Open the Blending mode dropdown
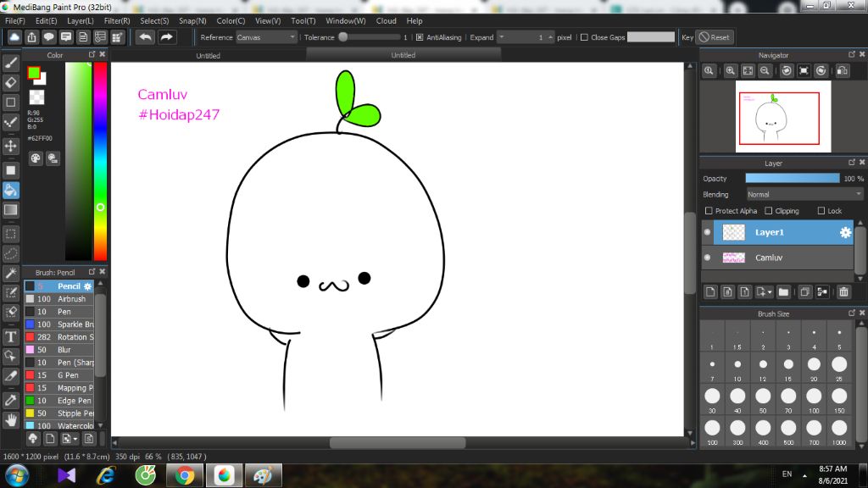This screenshot has height=488, width=868. tap(804, 194)
